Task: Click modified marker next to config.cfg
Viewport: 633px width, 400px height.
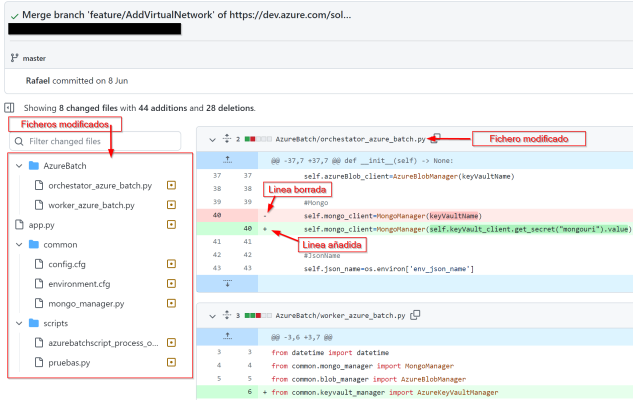Action: [x=172, y=264]
